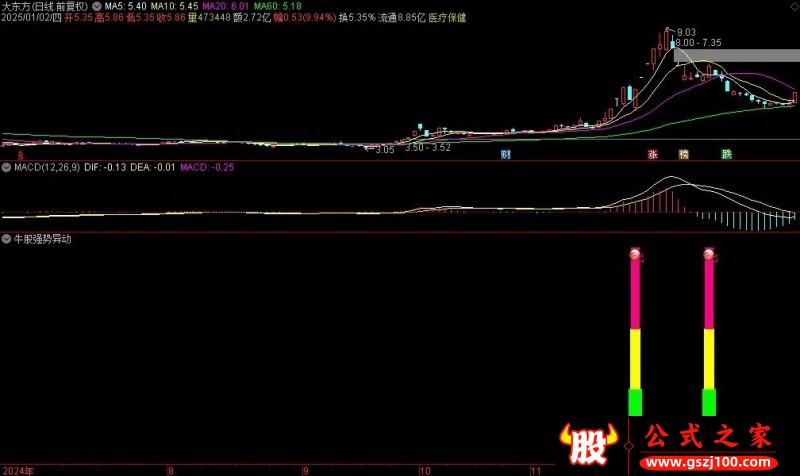Viewport: 800px width, 476px height.
Task: Click the opening price 开5.35
Action: 78,18
